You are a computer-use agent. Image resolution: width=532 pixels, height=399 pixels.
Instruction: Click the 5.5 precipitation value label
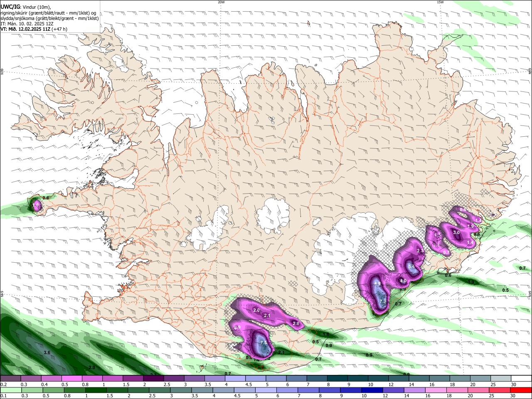click(x=411, y=266)
